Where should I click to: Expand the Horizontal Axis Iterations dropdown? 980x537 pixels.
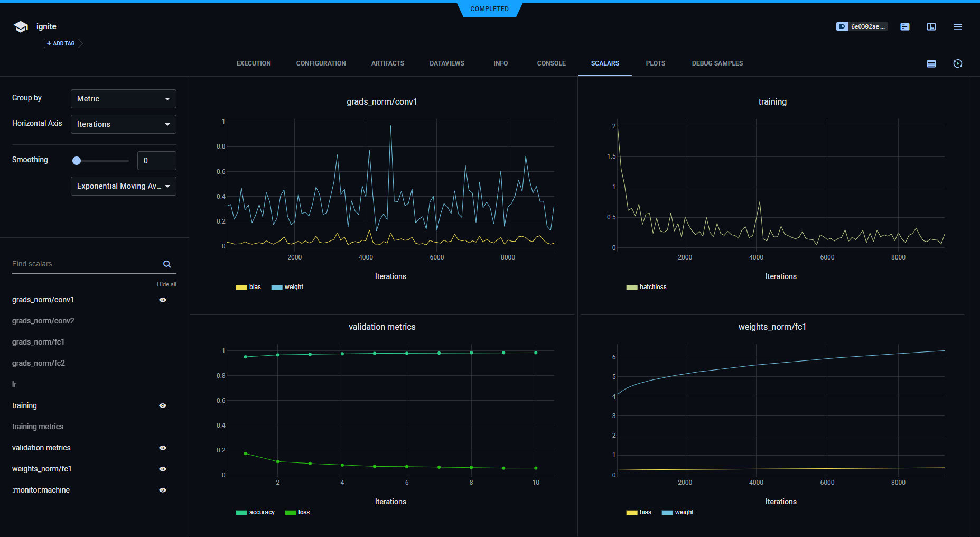(123, 124)
